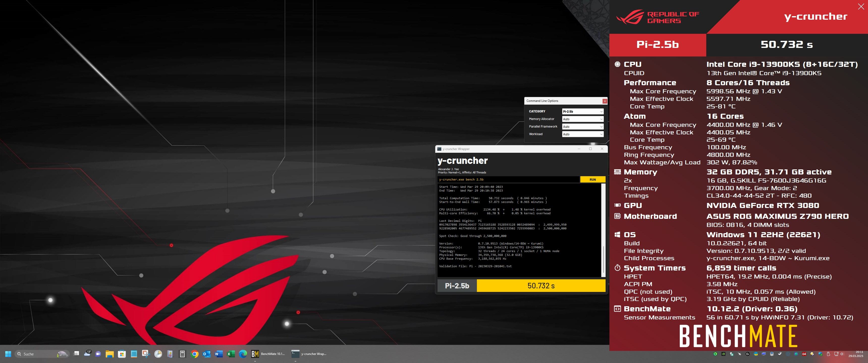This screenshot has height=363, width=868.
Task: Open the Workload dropdown
Action: point(583,134)
